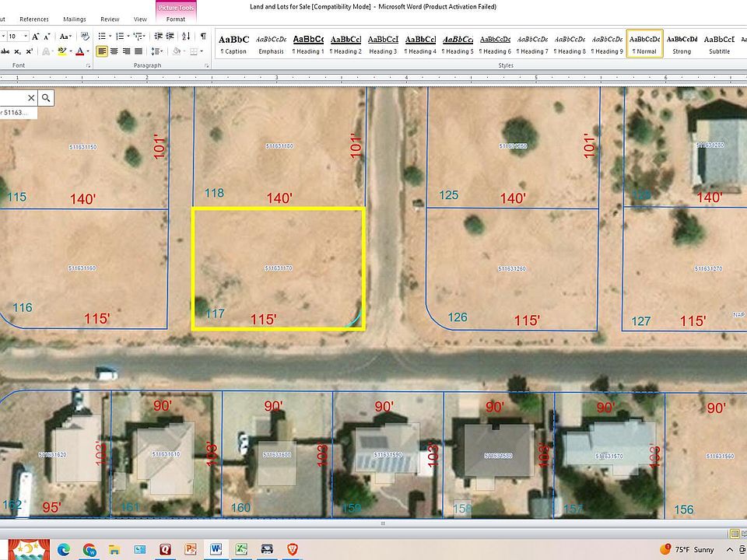747x560 pixels.
Task: Switch to the View tab
Action: tap(140, 19)
